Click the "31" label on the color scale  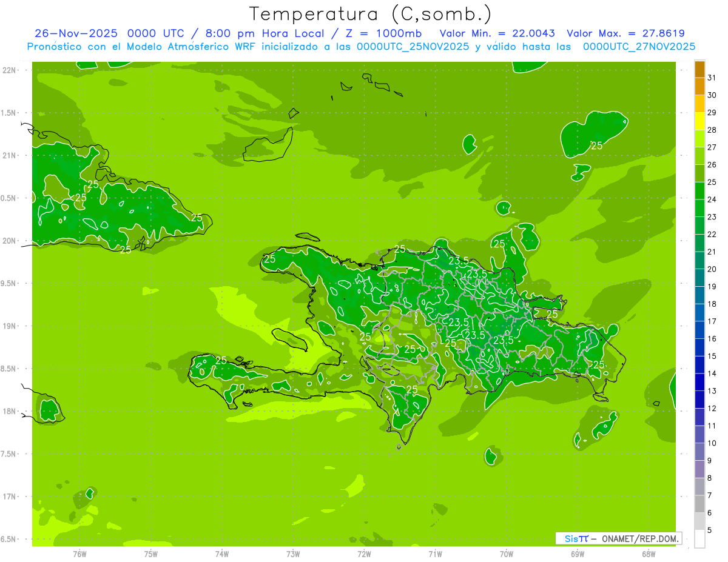[x=712, y=78]
